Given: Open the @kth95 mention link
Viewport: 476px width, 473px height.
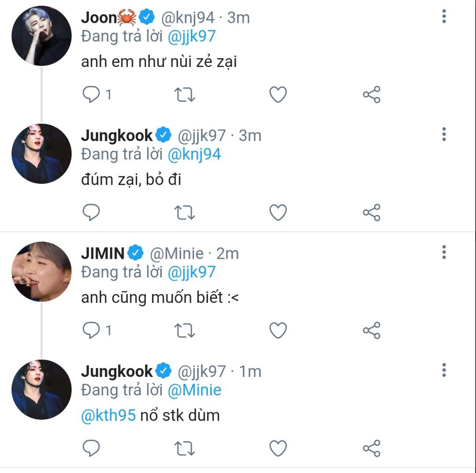Looking at the screenshot, I should (x=108, y=415).
